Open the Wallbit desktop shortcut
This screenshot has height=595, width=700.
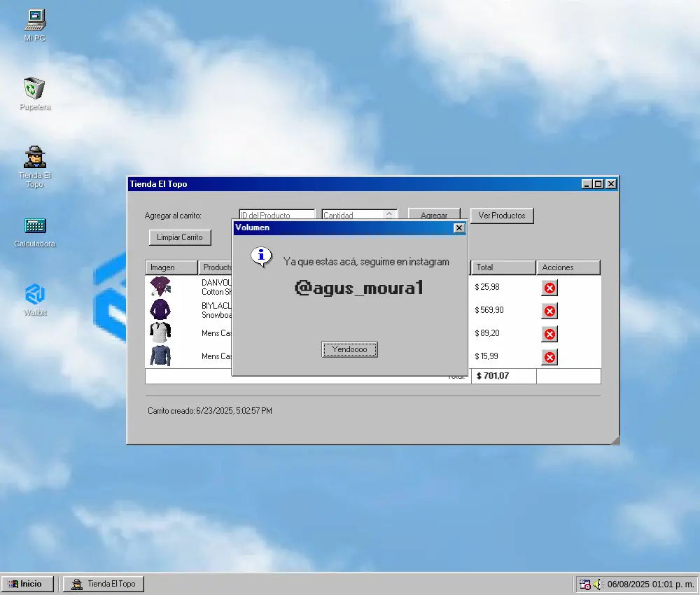[x=35, y=294]
